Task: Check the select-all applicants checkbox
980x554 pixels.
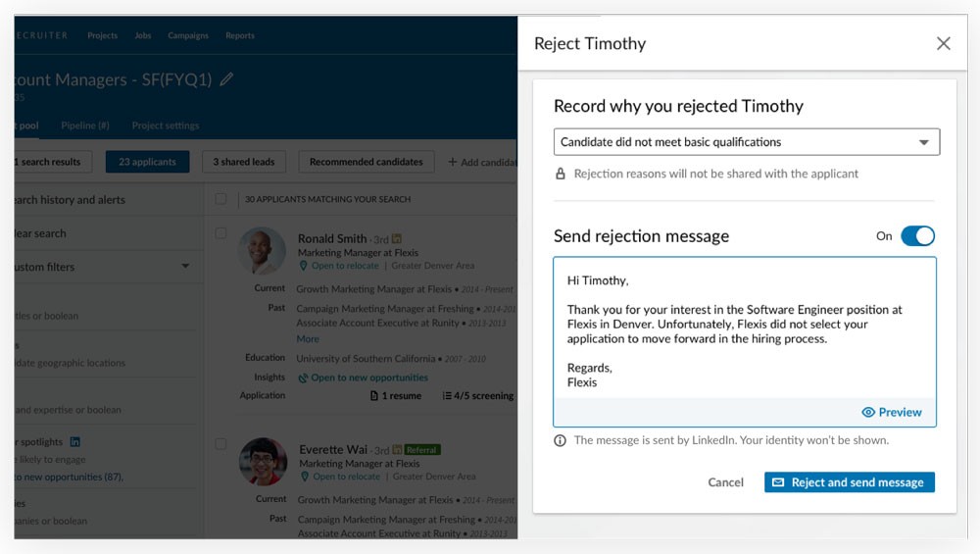Action: (220, 199)
